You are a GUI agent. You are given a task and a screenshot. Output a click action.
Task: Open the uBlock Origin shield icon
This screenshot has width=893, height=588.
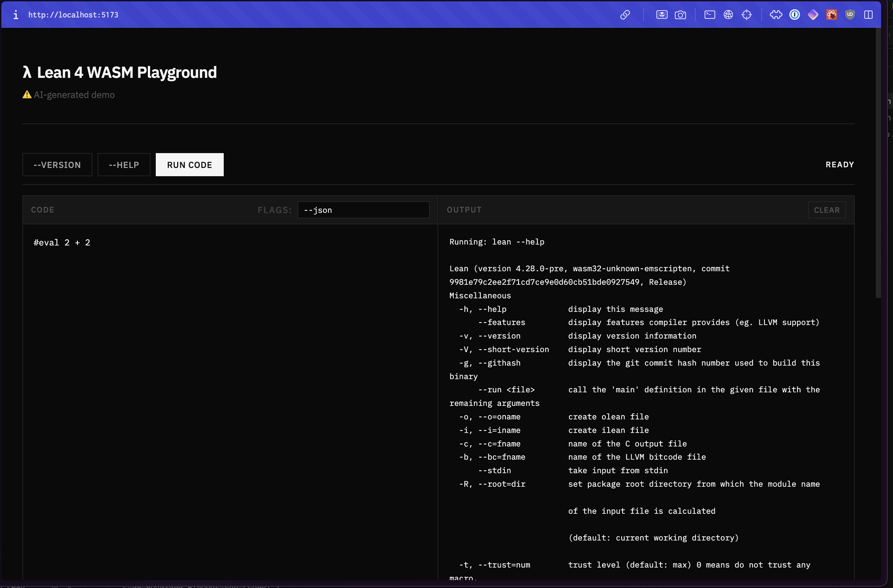(850, 15)
